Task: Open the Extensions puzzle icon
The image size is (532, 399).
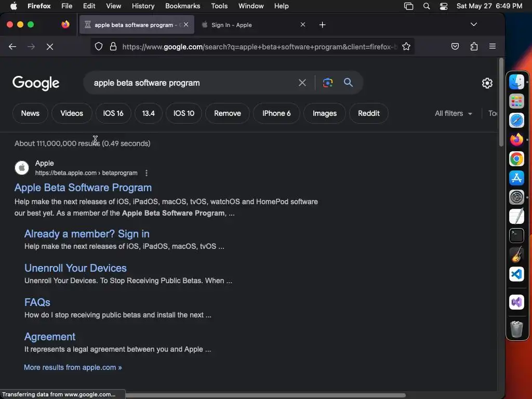Action: (474, 46)
